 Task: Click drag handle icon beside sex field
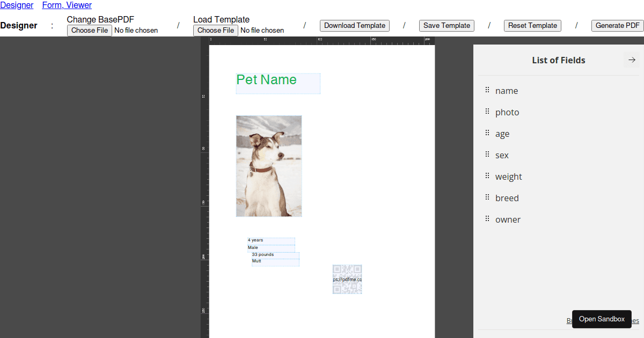[x=487, y=155]
